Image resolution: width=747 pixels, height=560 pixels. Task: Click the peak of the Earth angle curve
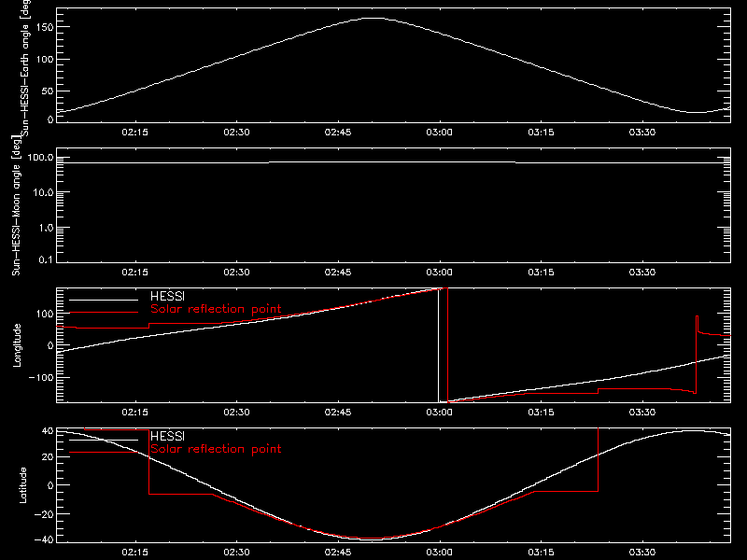[x=374, y=18]
